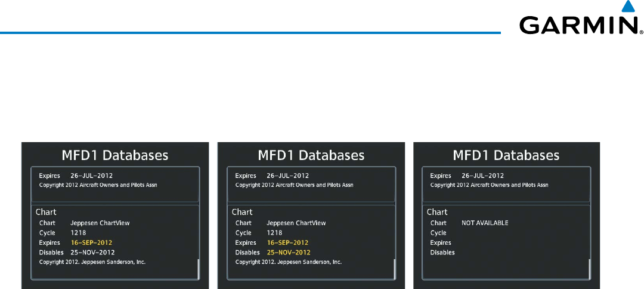Select the empty Disables label under NOT AVAILABLE
This screenshot has height=289, width=644.
442,253
